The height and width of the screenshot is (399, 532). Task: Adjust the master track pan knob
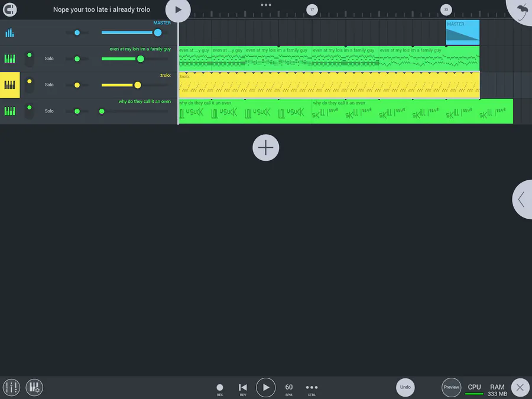(x=77, y=33)
